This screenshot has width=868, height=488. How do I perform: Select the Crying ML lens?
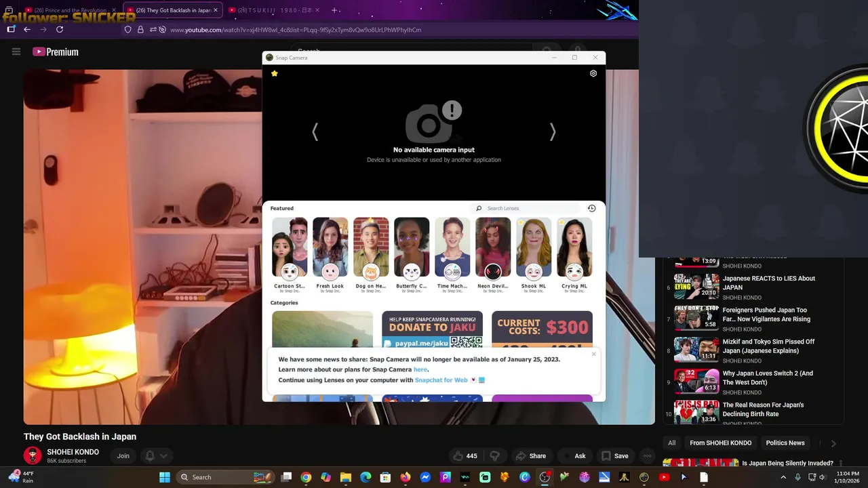pyautogui.click(x=574, y=254)
